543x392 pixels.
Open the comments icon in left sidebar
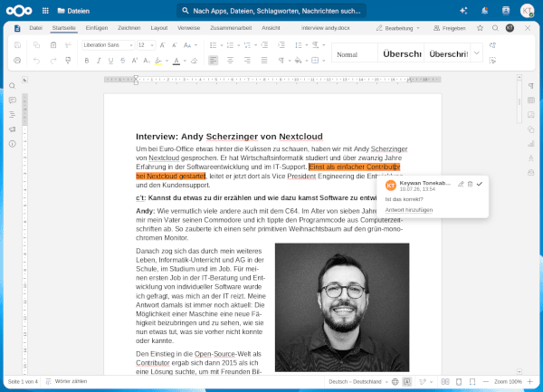point(12,100)
